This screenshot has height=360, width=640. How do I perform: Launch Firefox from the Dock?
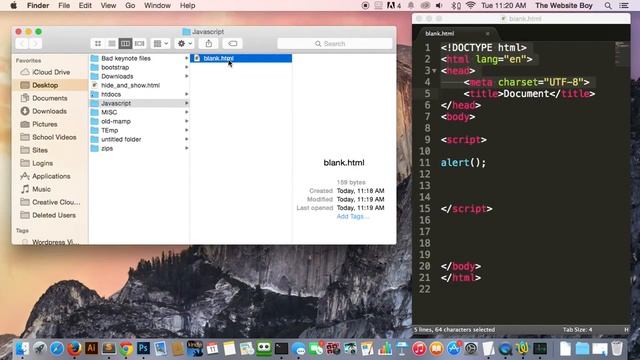coord(74,349)
